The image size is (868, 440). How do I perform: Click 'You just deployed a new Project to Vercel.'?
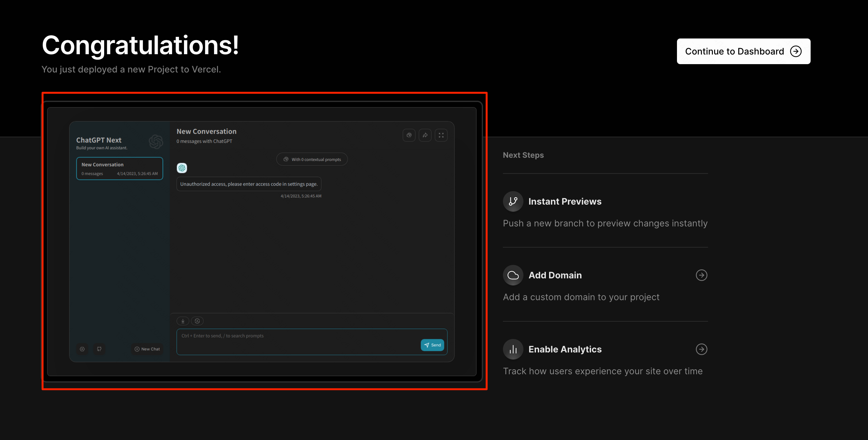click(131, 69)
